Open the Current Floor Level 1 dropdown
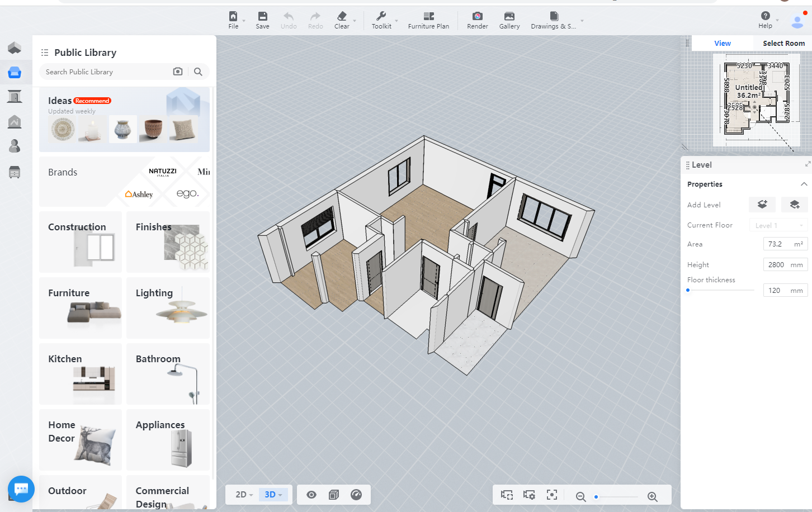812x512 pixels. click(x=778, y=225)
